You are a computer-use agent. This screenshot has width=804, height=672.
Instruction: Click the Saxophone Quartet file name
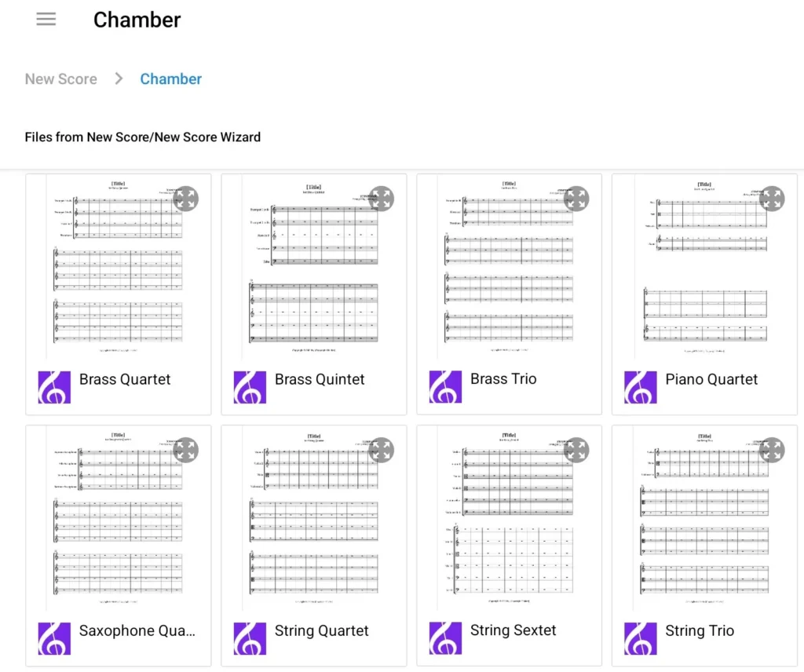(x=137, y=630)
